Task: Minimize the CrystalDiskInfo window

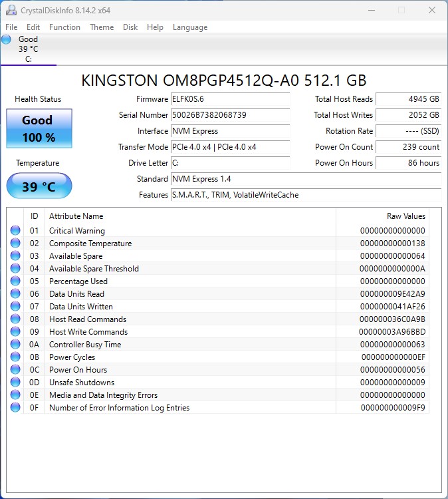Action: click(x=372, y=10)
